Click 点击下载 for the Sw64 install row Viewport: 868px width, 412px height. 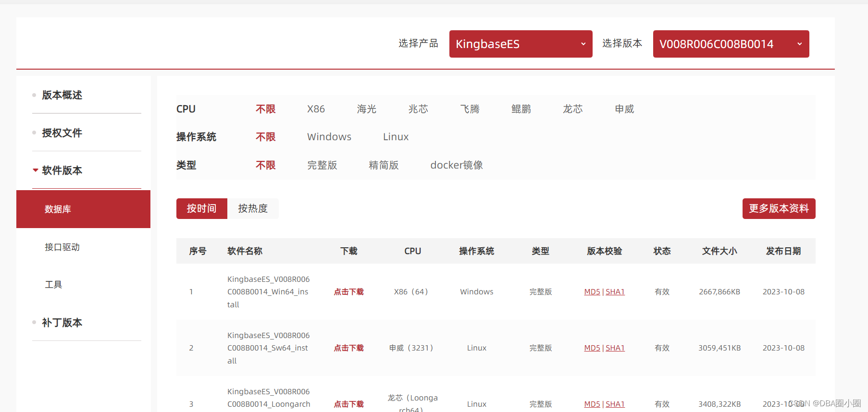348,348
